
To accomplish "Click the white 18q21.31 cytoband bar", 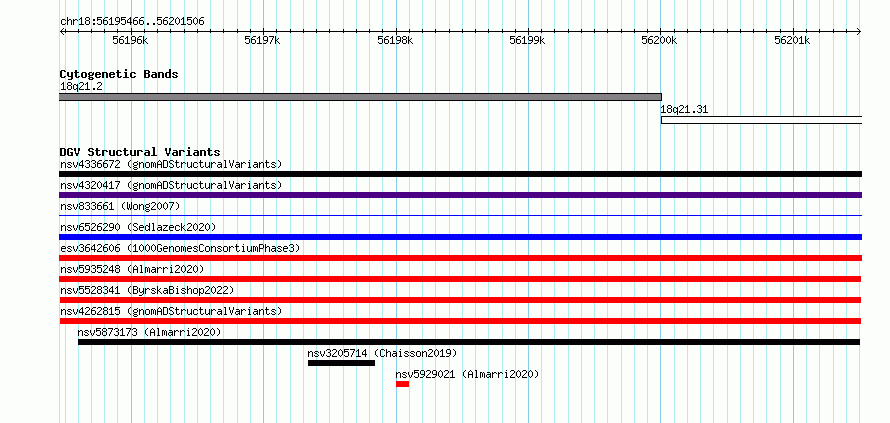I will point(762,120).
